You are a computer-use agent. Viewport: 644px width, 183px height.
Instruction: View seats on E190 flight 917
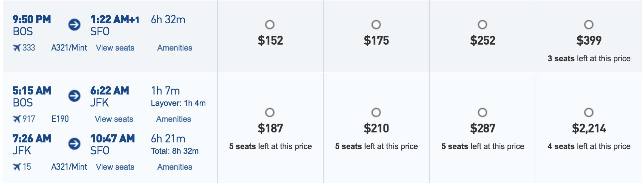pyautogui.click(x=114, y=119)
